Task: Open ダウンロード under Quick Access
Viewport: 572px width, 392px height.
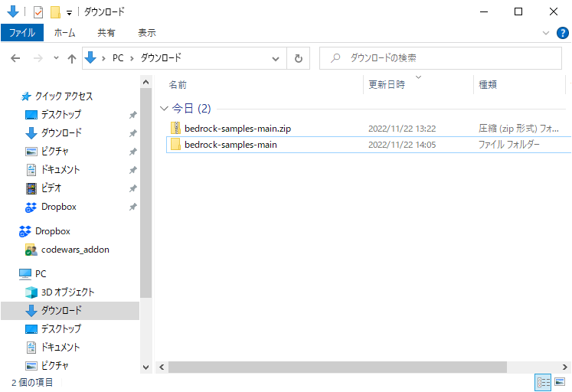Action: 61,132
